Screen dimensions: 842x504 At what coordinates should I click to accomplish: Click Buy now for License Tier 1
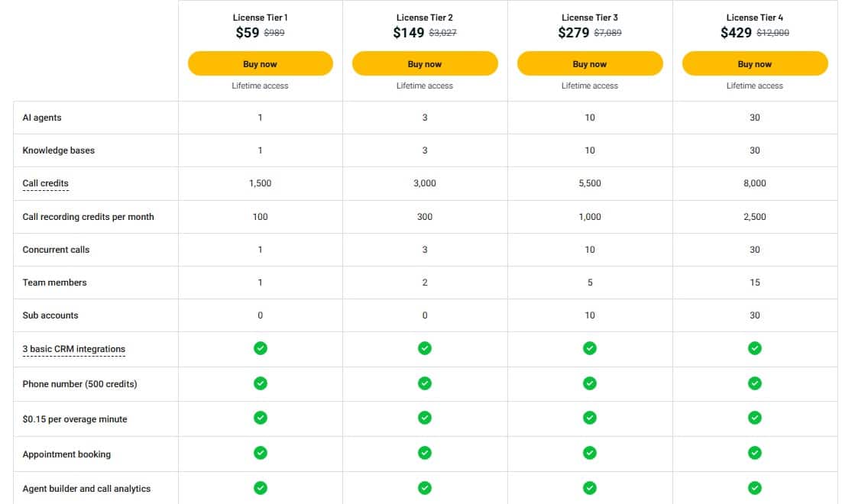pyautogui.click(x=260, y=63)
